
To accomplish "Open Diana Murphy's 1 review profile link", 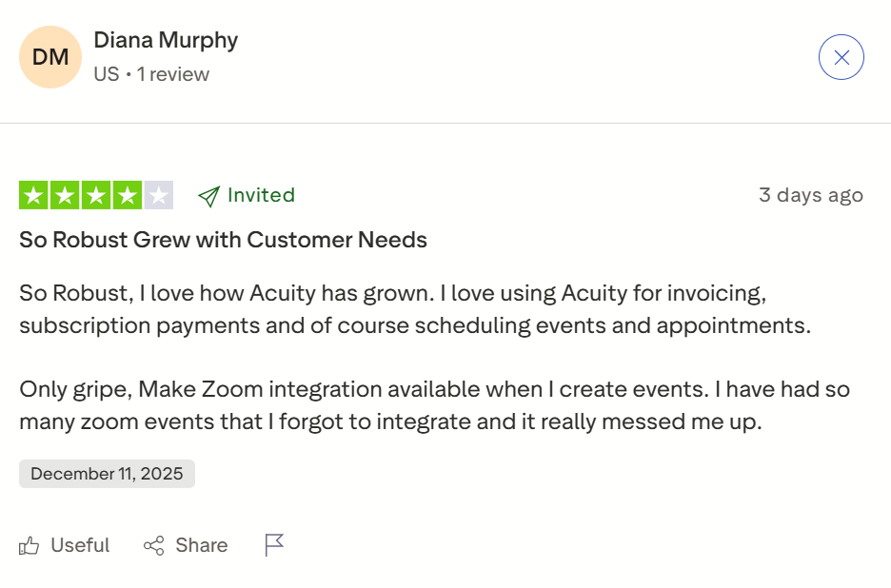I will tap(173, 73).
